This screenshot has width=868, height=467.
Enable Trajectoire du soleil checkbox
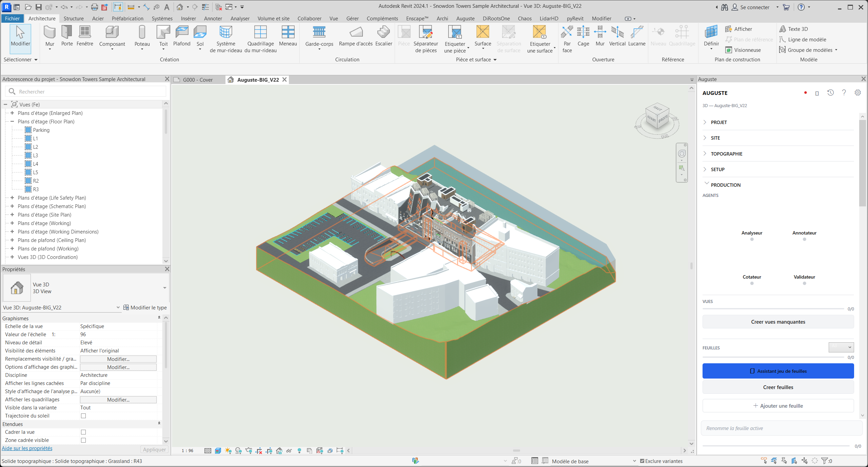click(x=83, y=416)
